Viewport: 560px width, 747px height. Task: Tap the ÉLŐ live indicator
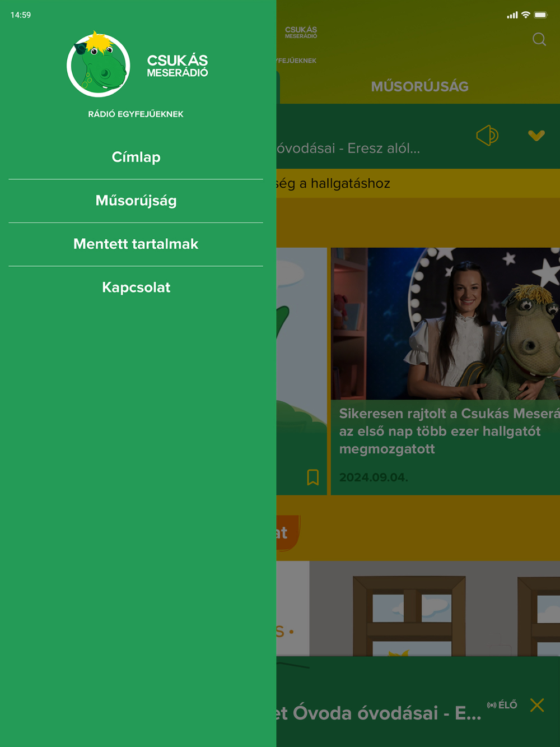click(502, 705)
